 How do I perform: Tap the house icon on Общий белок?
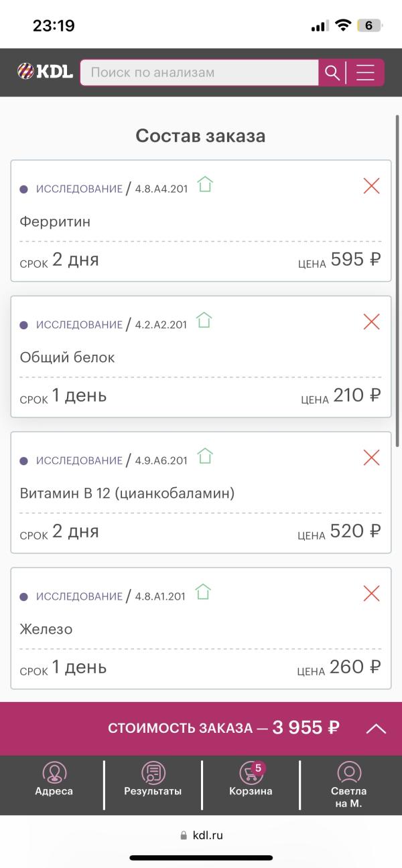pyautogui.click(x=204, y=320)
